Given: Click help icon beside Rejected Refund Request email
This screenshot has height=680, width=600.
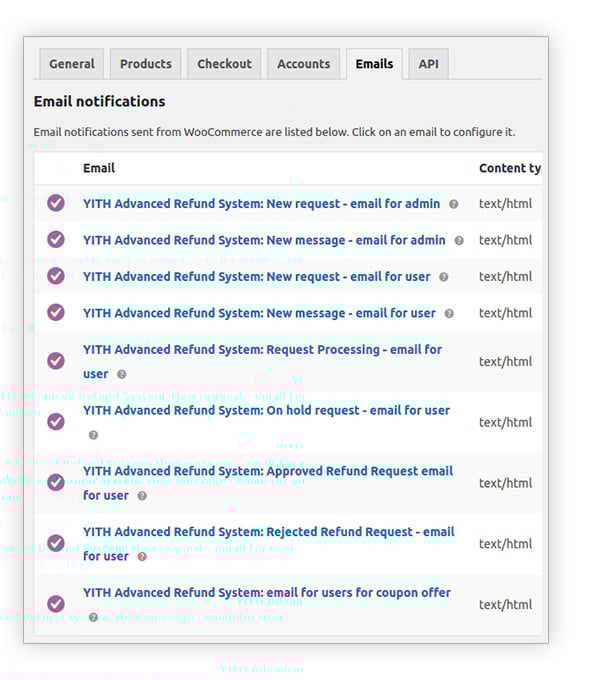Looking at the screenshot, I should (x=142, y=556).
